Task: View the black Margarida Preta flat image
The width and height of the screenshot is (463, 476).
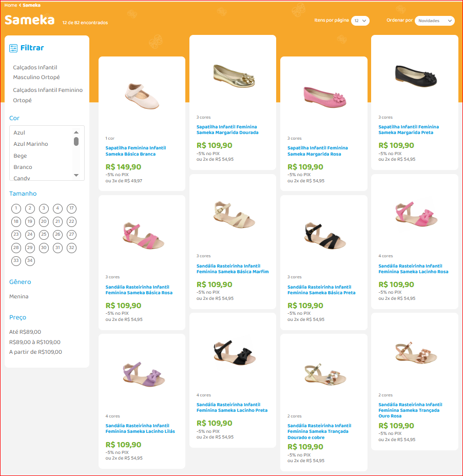Action: (x=416, y=76)
